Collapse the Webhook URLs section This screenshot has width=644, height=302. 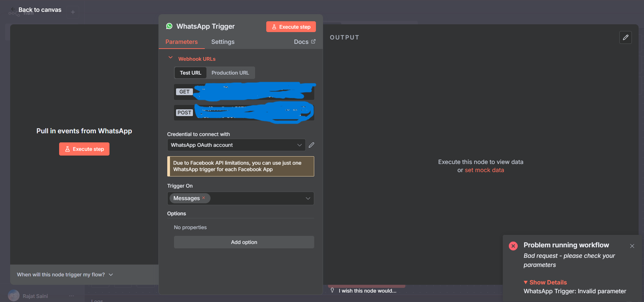171,58
